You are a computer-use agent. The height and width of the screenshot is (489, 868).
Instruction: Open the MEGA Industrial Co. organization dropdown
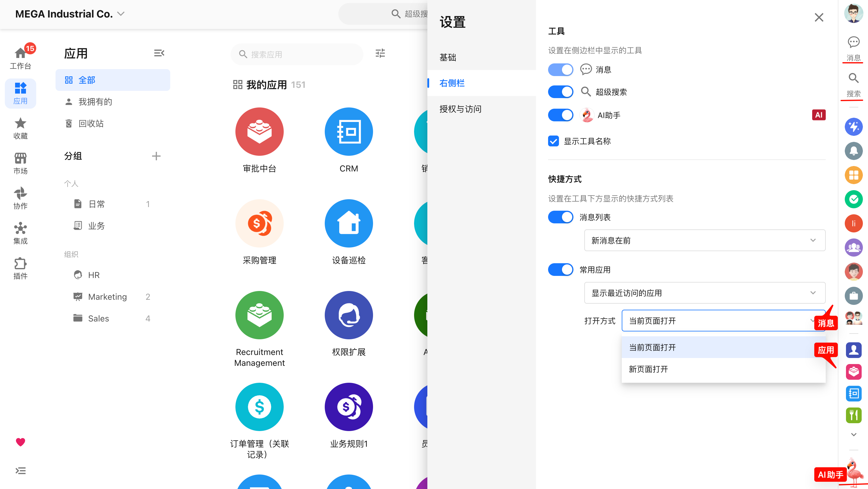tap(70, 14)
